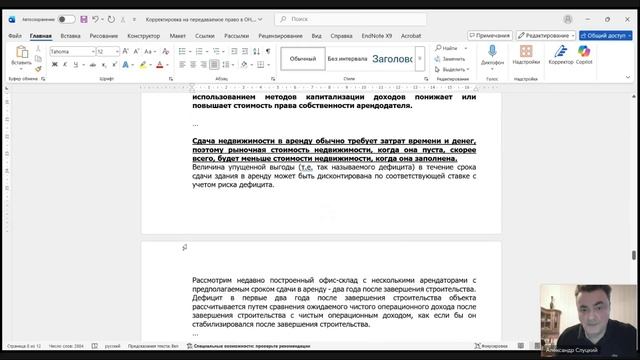Viewport: 640px width, 360px height.
Task: Apply the Без интервала style
Action: click(x=347, y=59)
